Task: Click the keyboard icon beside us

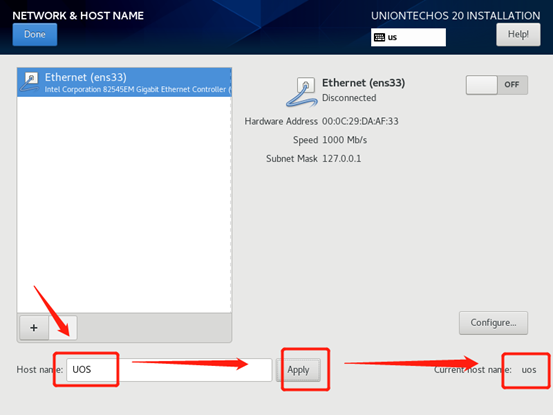Action: click(379, 37)
